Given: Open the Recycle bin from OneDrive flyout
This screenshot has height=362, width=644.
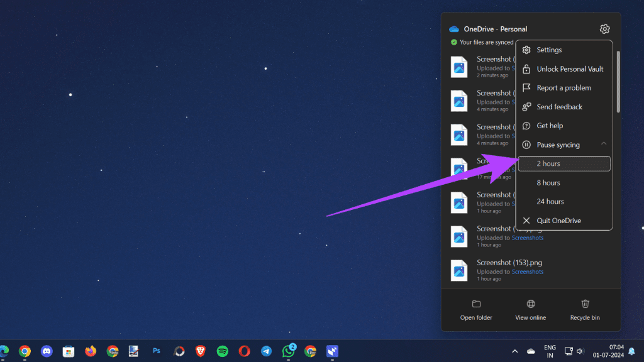Looking at the screenshot, I should tap(584, 309).
